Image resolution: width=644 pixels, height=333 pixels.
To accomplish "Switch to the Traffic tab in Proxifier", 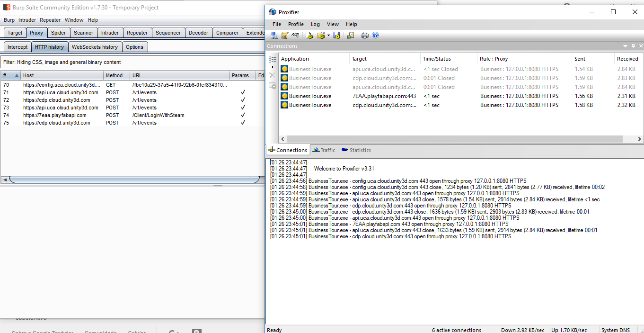I will 324,150.
